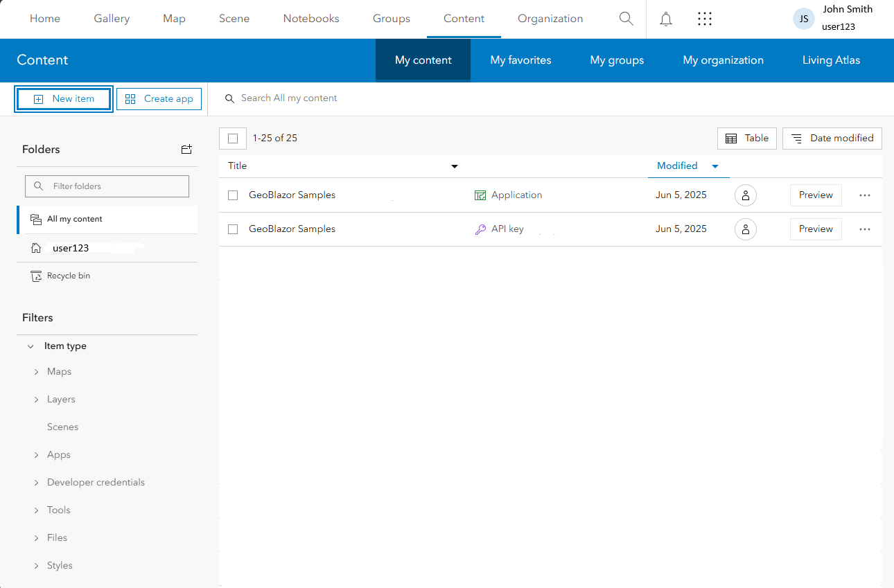The width and height of the screenshot is (894, 588).
Task: Open the notifications bell
Action: [x=666, y=19]
